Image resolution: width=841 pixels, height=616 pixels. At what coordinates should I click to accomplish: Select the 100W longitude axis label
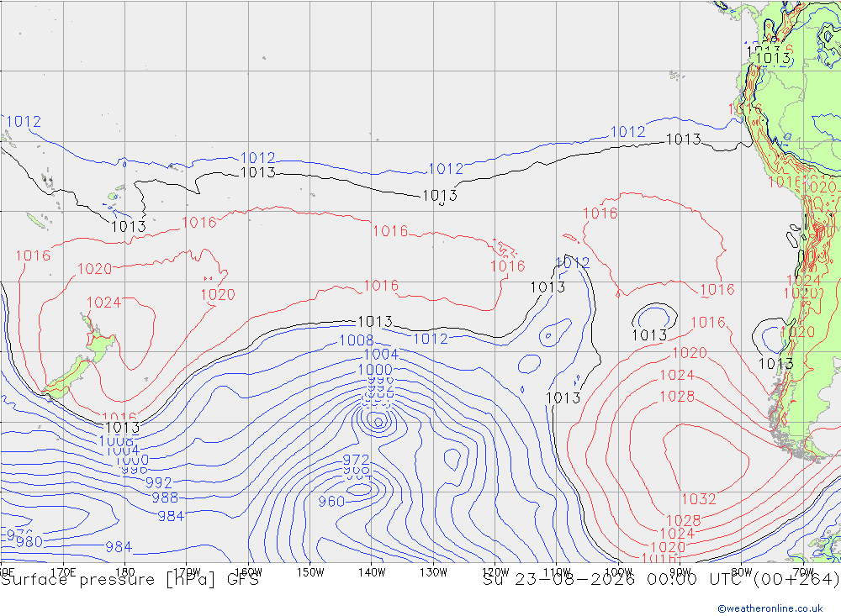tap(618, 572)
